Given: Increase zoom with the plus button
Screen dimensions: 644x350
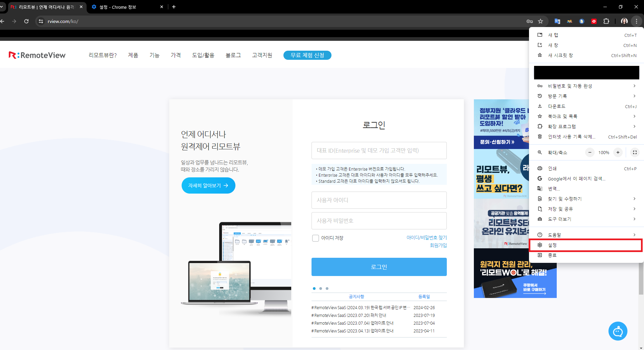Looking at the screenshot, I should click(x=618, y=152).
